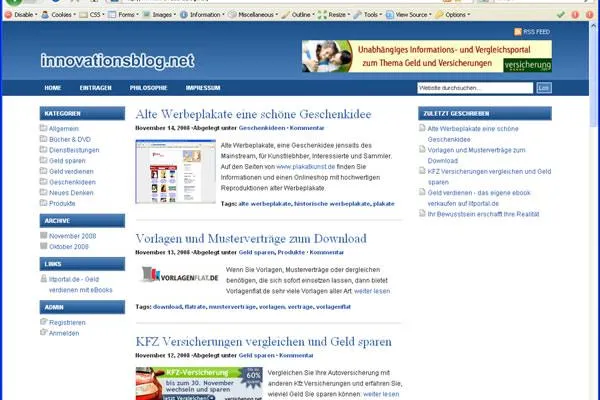Screen dimensions: 600x400
Task: Click the RSS feed orange icon
Action: click(518, 32)
